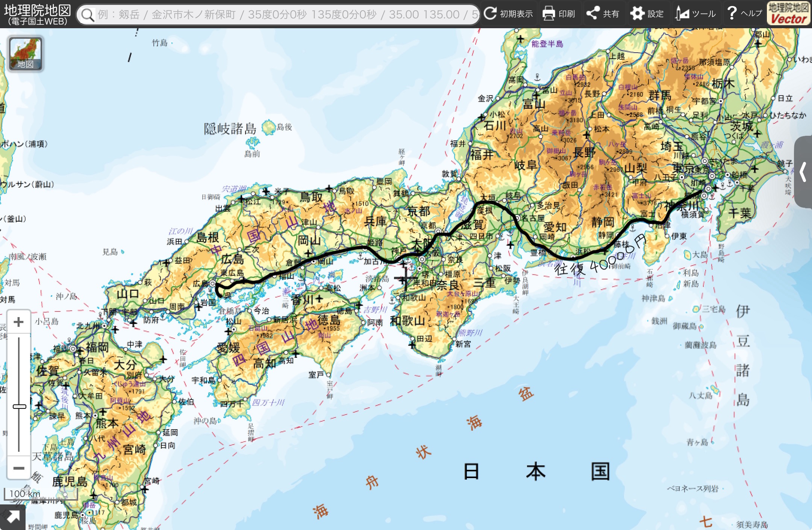Click the 印刷 printer icon

[x=549, y=14]
